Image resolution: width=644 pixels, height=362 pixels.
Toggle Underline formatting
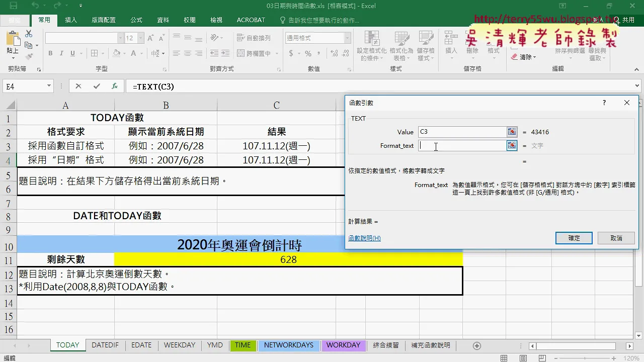72,53
